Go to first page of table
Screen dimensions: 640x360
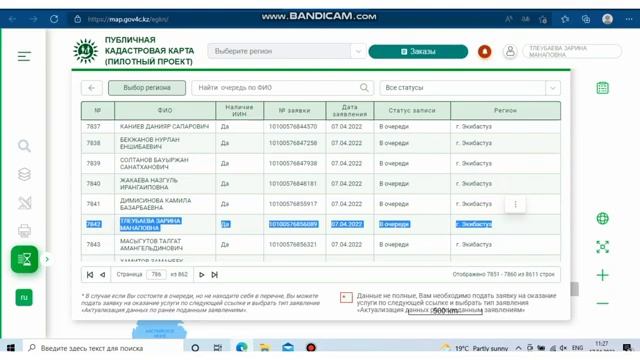click(x=90, y=275)
